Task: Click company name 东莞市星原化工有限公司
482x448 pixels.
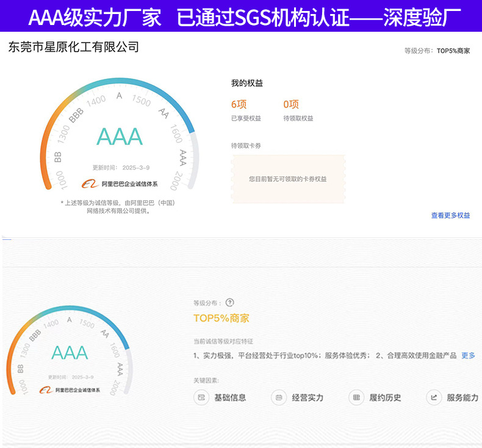Action: point(73,47)
